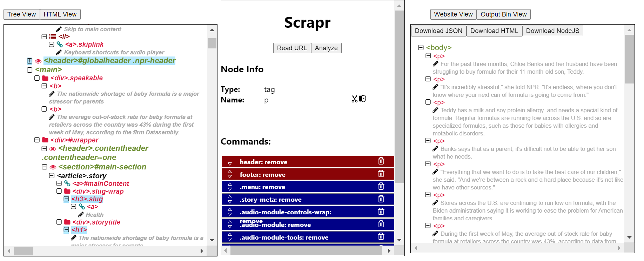Screen dimensions: 644x261
Task: Collapse the div.speakable node
Action: [37, 78]
